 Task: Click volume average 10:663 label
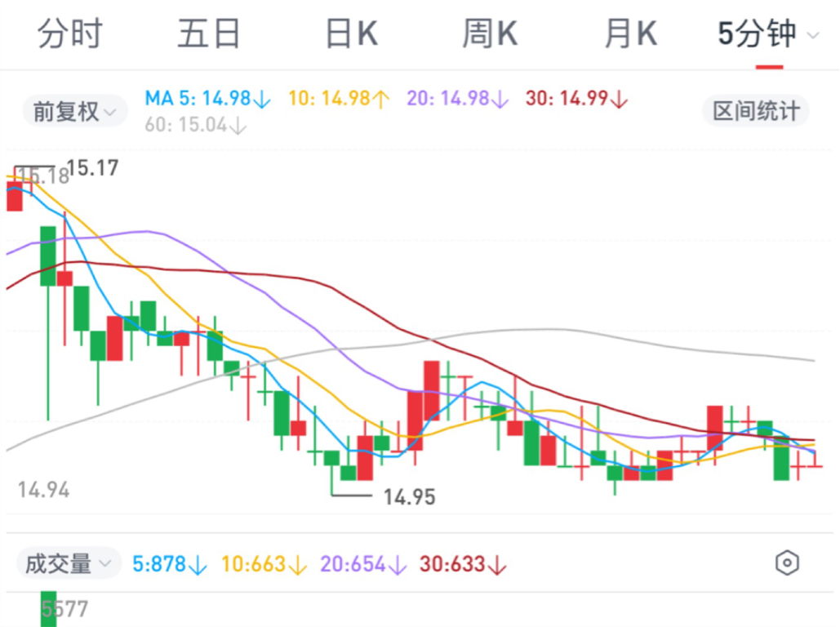click(264, 564)
